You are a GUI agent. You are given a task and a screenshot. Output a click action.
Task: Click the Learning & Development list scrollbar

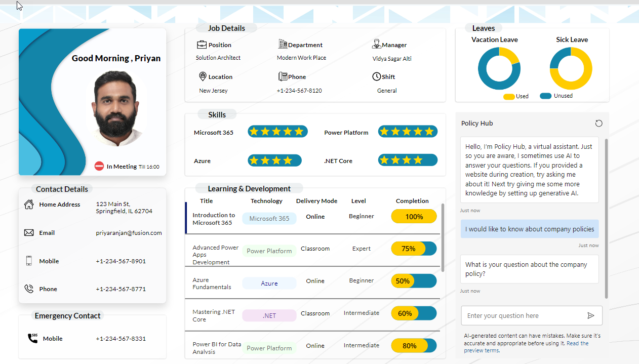[x=443, y=238]
